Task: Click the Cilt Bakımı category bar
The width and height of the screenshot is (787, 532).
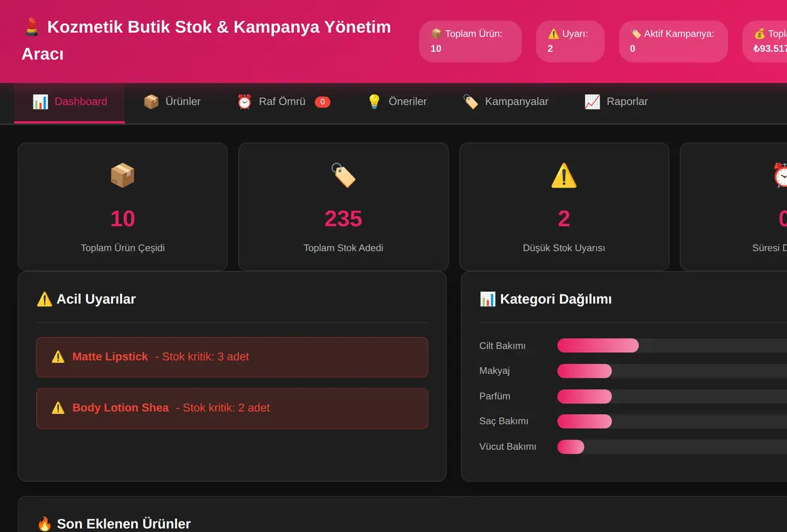Action: click(597, 346)
